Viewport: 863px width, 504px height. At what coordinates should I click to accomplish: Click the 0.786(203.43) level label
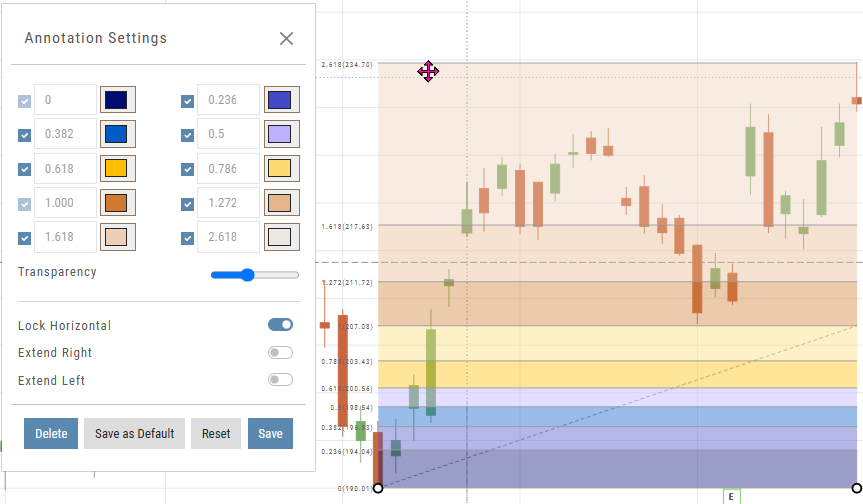point(347,361)
